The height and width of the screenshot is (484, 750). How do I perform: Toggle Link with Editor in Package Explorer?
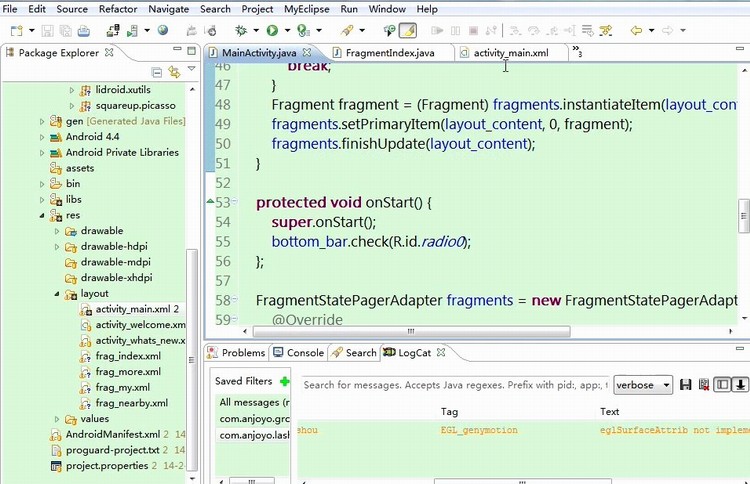[174, 72]
